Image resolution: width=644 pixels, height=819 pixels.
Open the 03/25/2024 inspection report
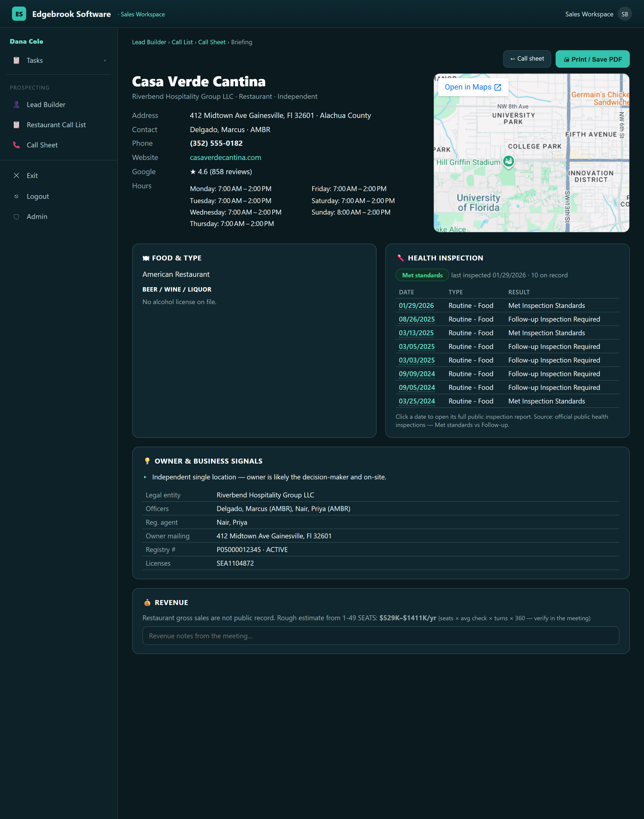417,401
